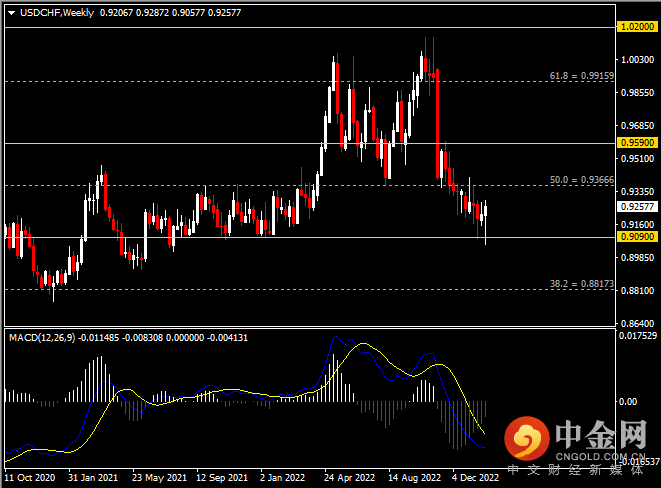Click the 0.88100 price axis label

636,290
